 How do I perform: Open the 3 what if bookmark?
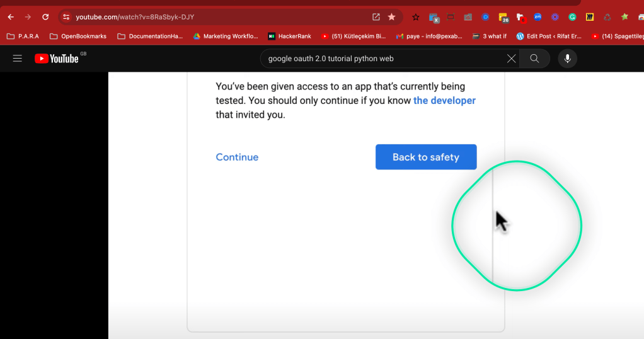click(489, 36)
